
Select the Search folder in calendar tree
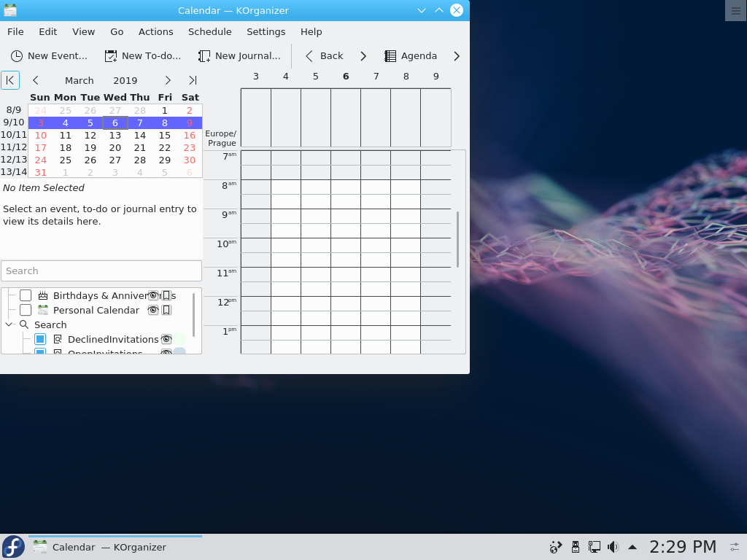tap(50, 324)
